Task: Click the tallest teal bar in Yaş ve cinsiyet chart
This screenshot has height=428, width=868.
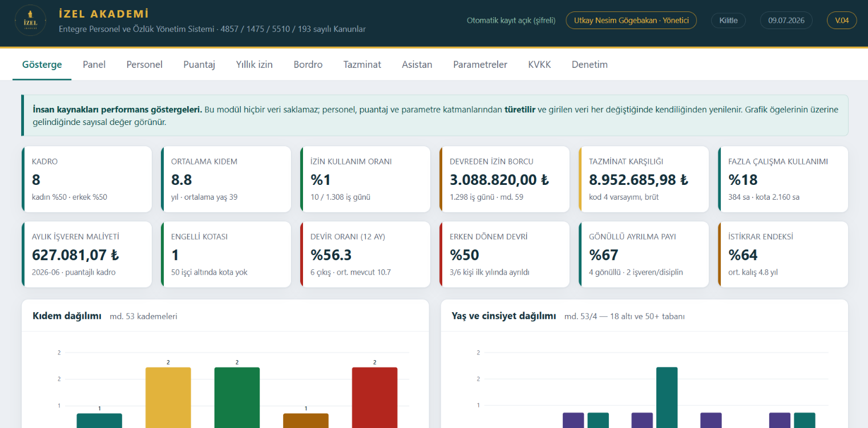Action: (667, 397)
